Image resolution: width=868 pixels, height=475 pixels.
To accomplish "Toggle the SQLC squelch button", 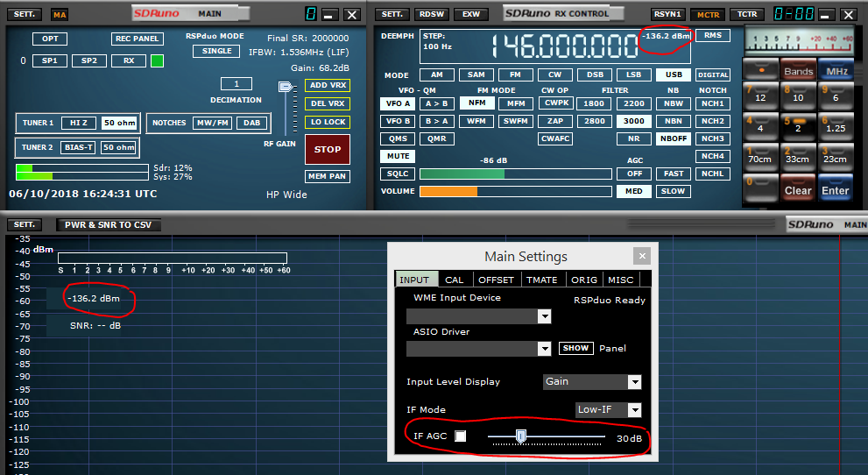I will click(398, 174).
